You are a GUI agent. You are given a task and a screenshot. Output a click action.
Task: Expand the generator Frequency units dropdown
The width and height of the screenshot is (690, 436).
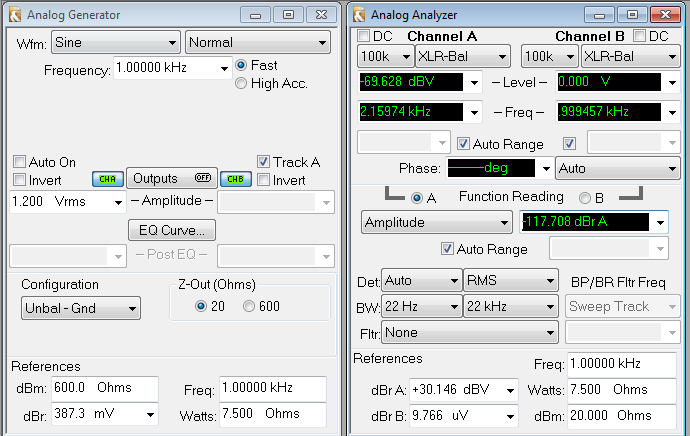[224, 68]
